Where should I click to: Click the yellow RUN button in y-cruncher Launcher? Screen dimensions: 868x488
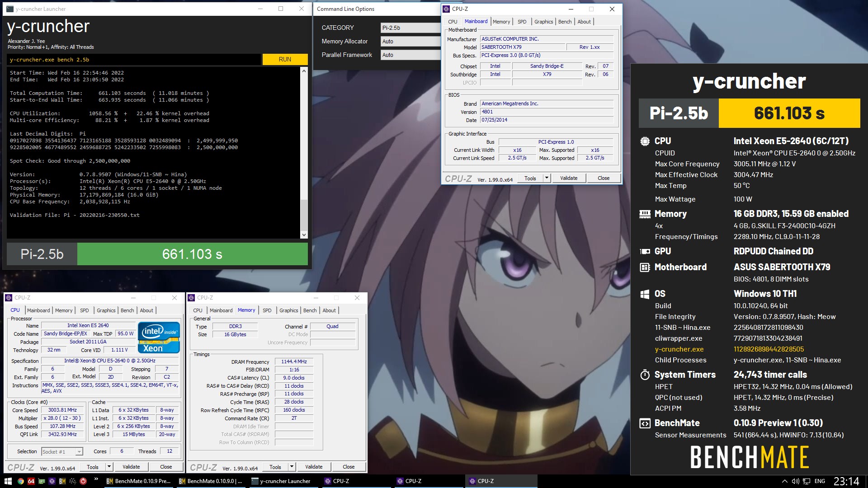pos(285,59)
